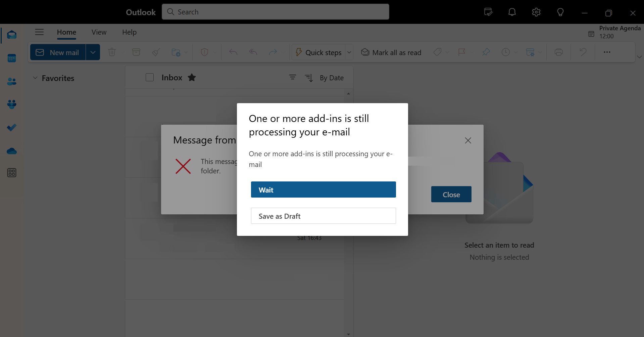Click the Archive icon in the toolbar
Image resolution: width=644 pixels, height=337 pixels.
coord(136,52)
